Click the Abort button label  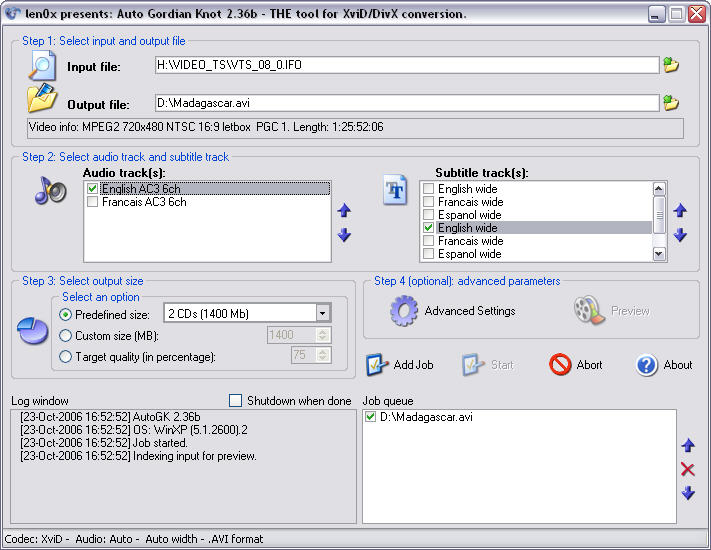(x=589, y=365)
